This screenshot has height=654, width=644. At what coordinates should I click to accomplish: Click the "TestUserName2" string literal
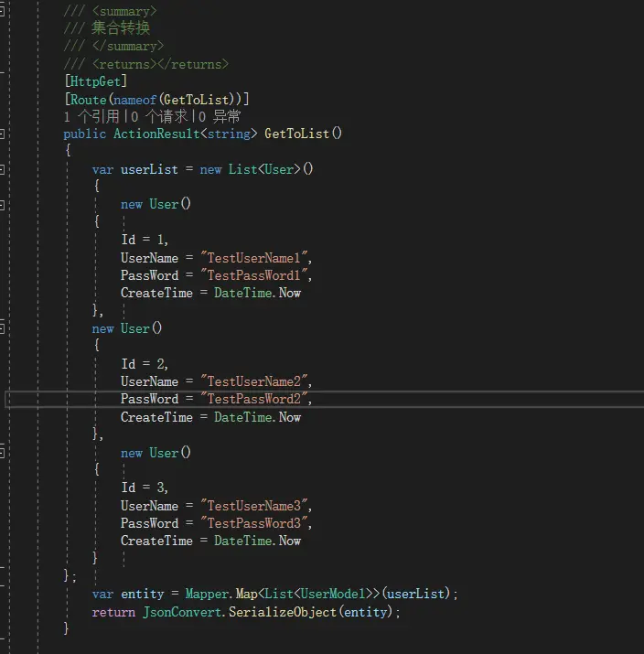point(253,381)
